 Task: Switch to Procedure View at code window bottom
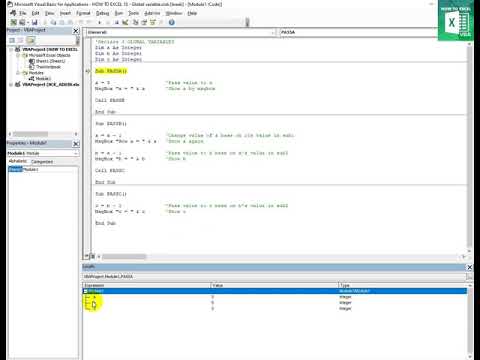click(87, 256)
